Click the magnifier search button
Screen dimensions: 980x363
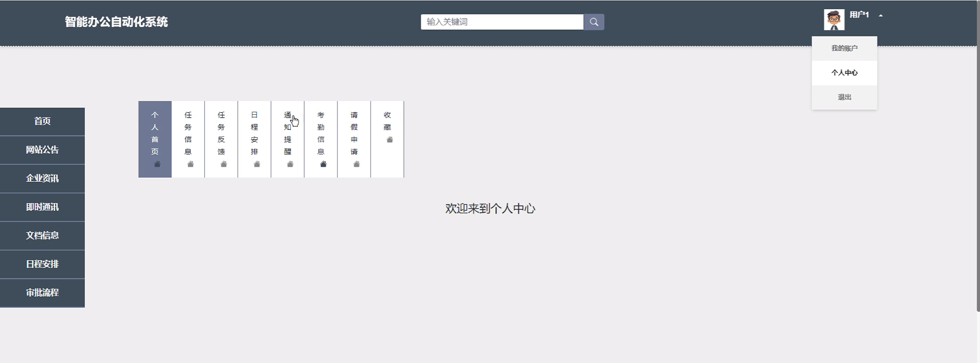(x=593, y=22)
